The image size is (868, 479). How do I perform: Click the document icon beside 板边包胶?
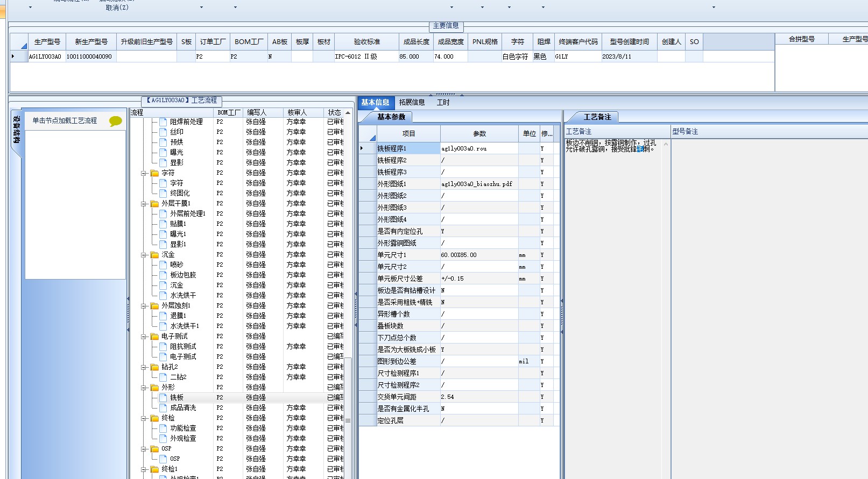163,275
